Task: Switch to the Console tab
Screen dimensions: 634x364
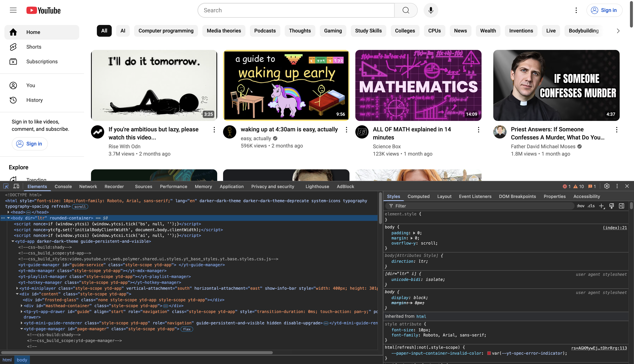Action: coord(63,187)
